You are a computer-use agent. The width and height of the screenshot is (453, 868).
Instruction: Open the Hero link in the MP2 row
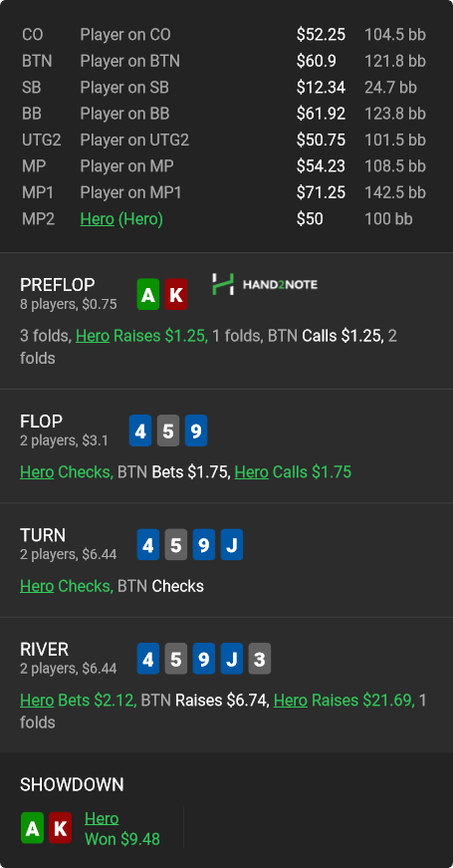click(x=97, y=219)
